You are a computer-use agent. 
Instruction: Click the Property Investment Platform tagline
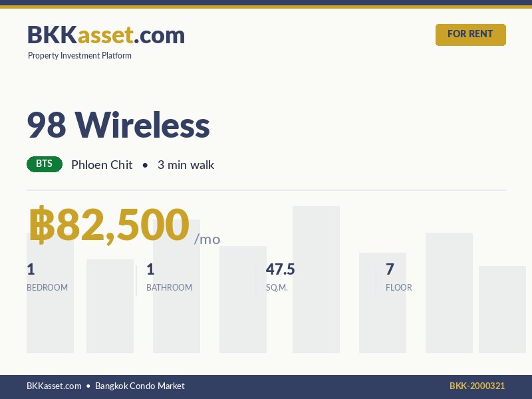[x=80, y=56]
